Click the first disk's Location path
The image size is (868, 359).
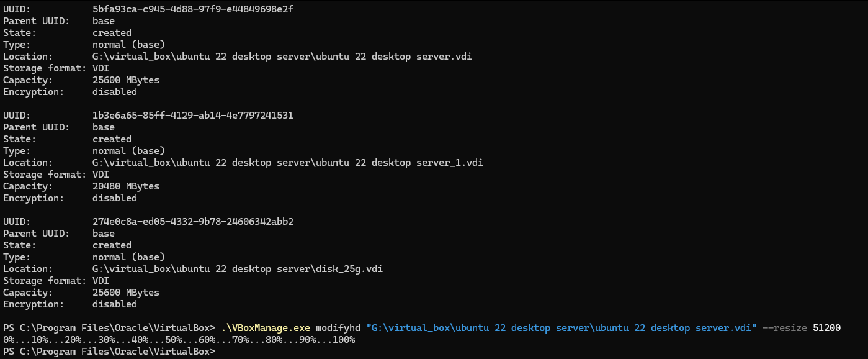click(x=286, y=57)
